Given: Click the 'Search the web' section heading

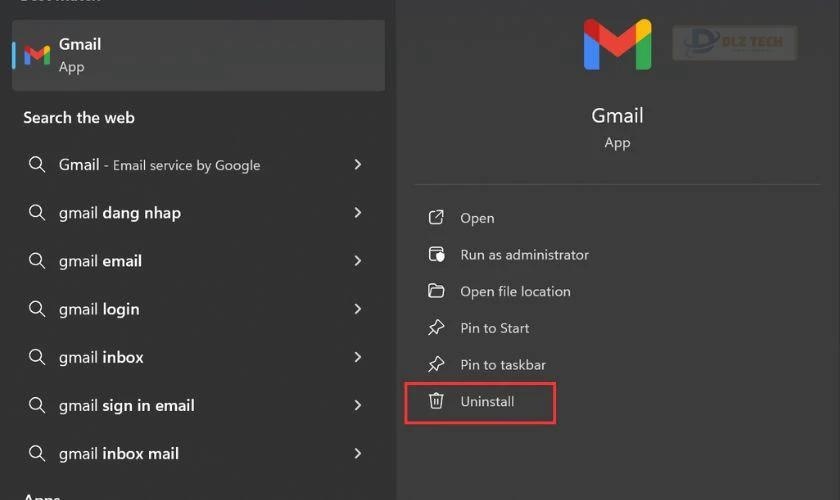Looking at the screenshot, I should 79,117.
